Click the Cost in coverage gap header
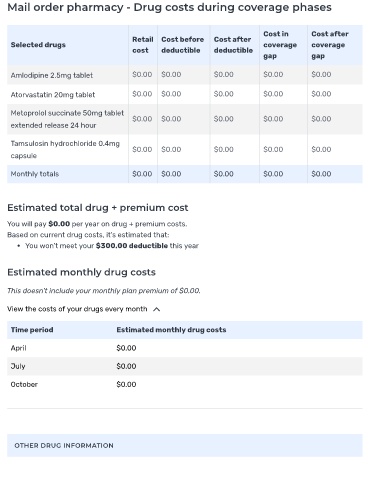Screen dimensions: 370x480 click(x=280, y=45)
